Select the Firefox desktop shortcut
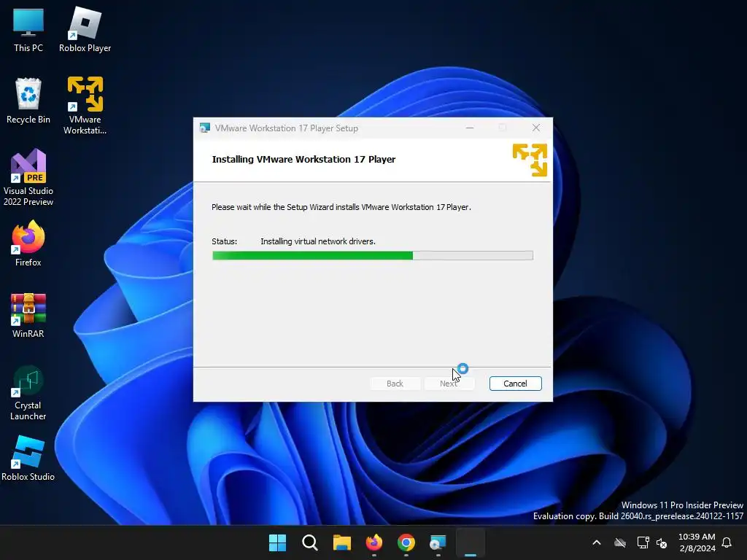This screenshot has height=560, width=747. [x=28, y=244]
